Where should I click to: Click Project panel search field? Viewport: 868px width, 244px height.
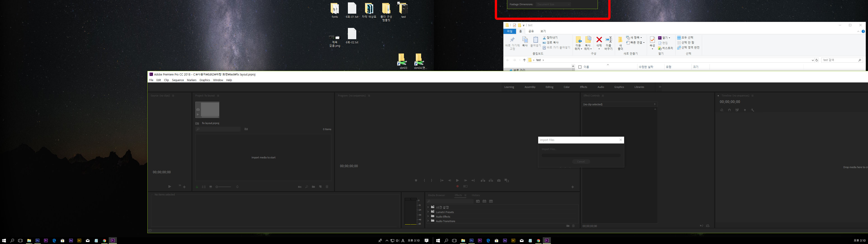218,129
